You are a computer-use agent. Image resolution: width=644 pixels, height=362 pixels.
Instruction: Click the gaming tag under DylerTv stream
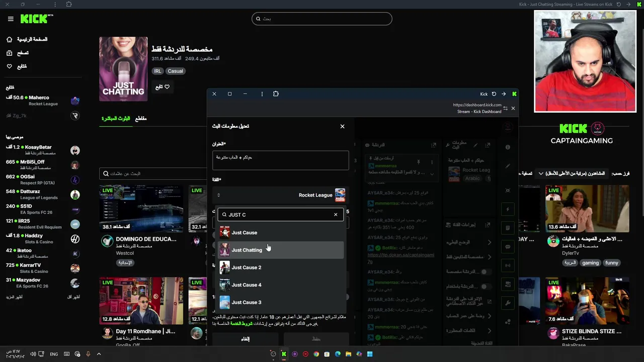coord(590,263)
